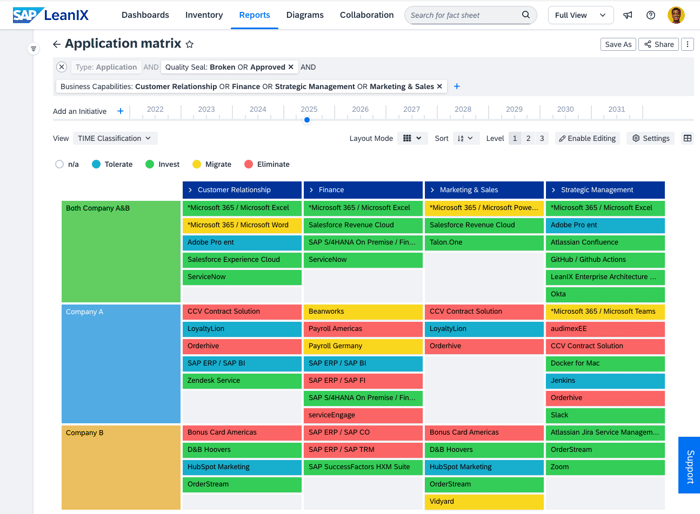Image resolution: width=700 pixels, height=514 pixels.
Task: Go back using the arrow beside Application matrix
Action: point(57,44)
